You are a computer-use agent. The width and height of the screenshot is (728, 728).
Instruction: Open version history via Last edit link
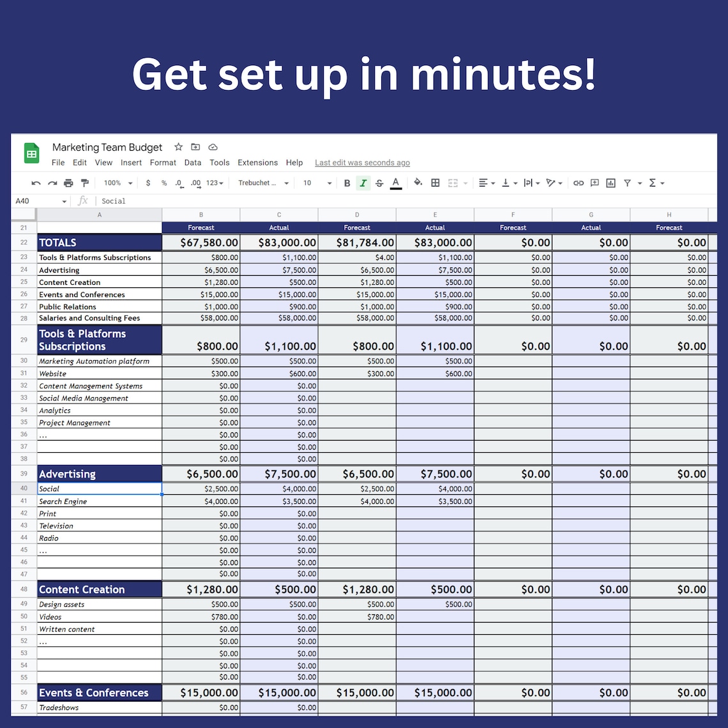click(362, 162)
